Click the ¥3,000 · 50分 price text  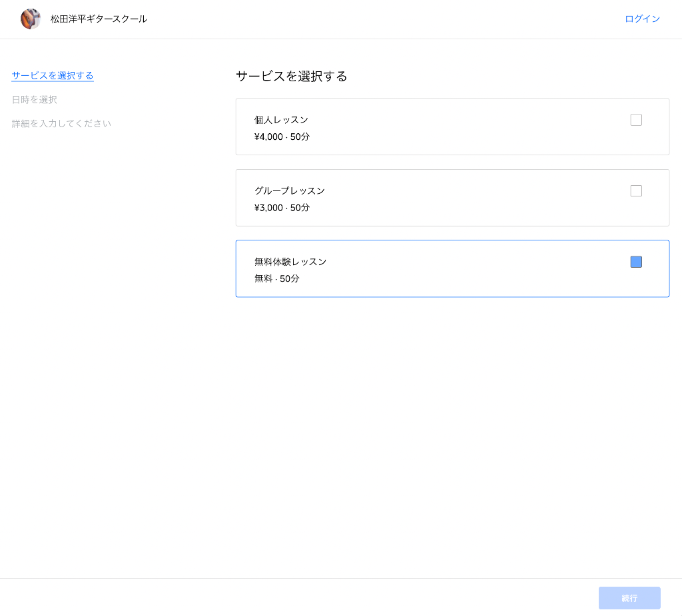point(282,208)
